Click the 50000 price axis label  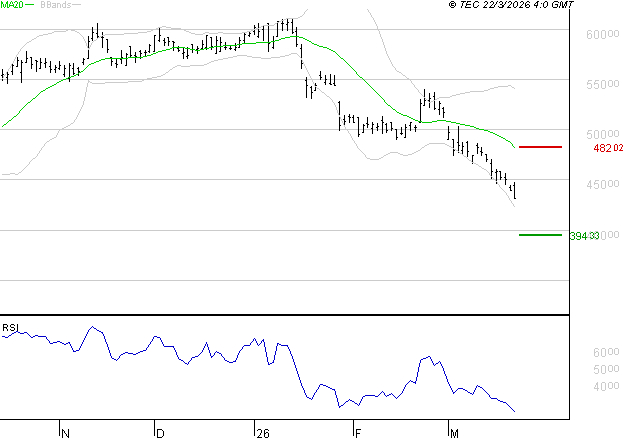(x=603, y=134)
